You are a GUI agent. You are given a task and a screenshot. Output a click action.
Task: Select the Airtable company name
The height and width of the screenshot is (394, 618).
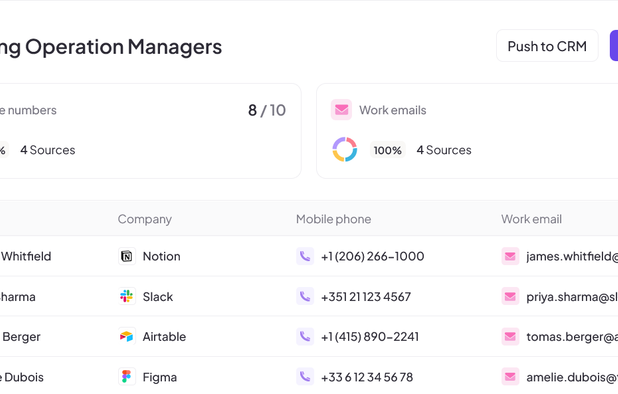coord(164,336)
